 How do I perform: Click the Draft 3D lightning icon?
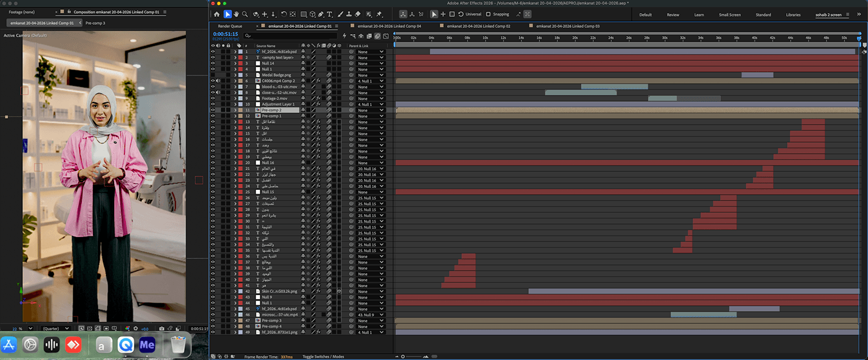[344, 36]
